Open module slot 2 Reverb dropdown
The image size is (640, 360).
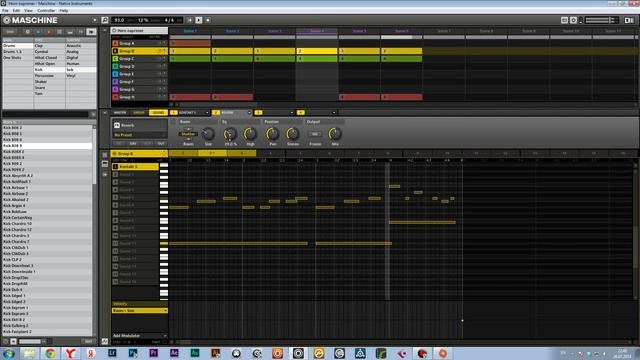[249, 113]
